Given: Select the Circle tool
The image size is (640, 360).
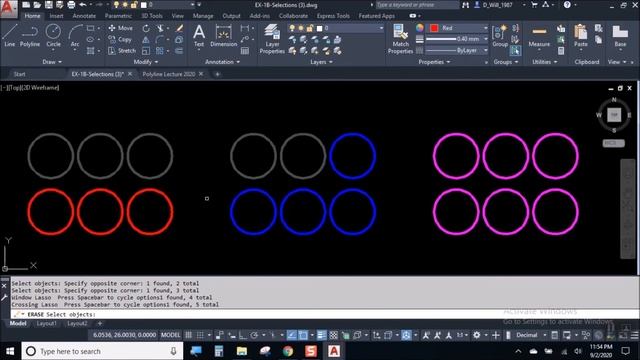Looking at the screenshot, I should point(53,35).
